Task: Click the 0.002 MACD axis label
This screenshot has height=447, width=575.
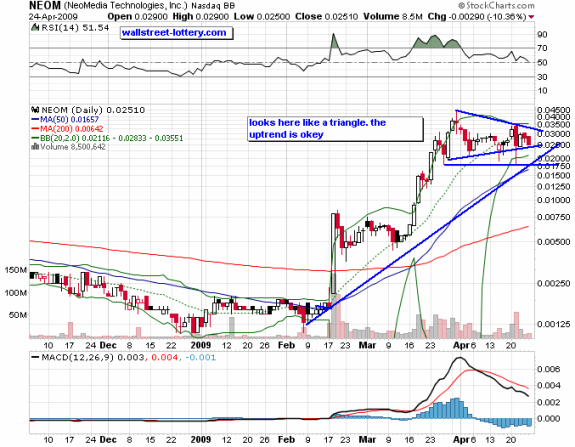Action: click(548, 402)
